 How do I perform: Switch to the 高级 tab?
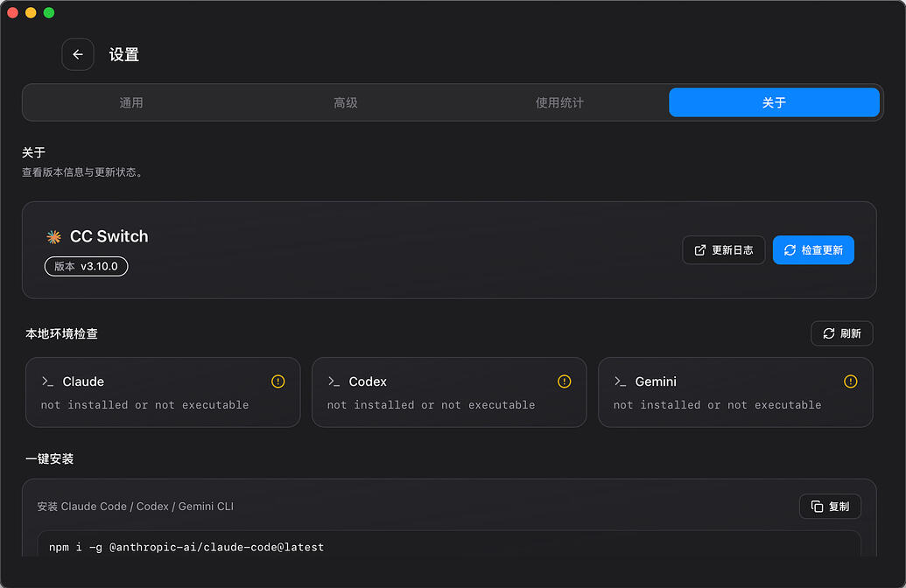pyautogui.click(x=346, y=103)
